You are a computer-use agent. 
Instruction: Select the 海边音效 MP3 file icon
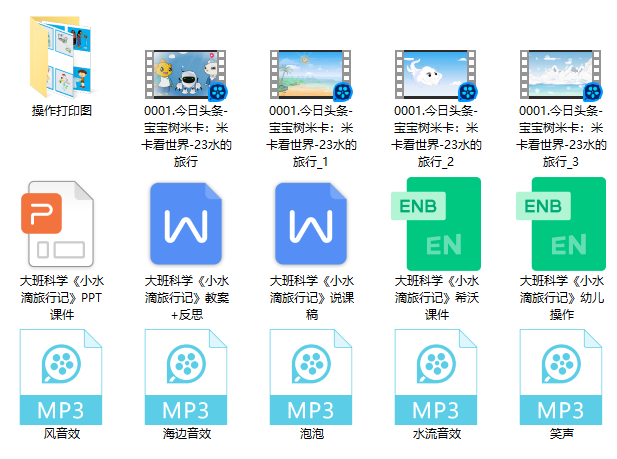coord(186,377)
